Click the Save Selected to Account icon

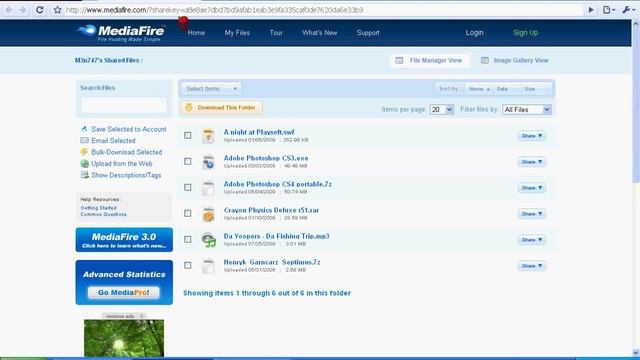coord(84,129)
